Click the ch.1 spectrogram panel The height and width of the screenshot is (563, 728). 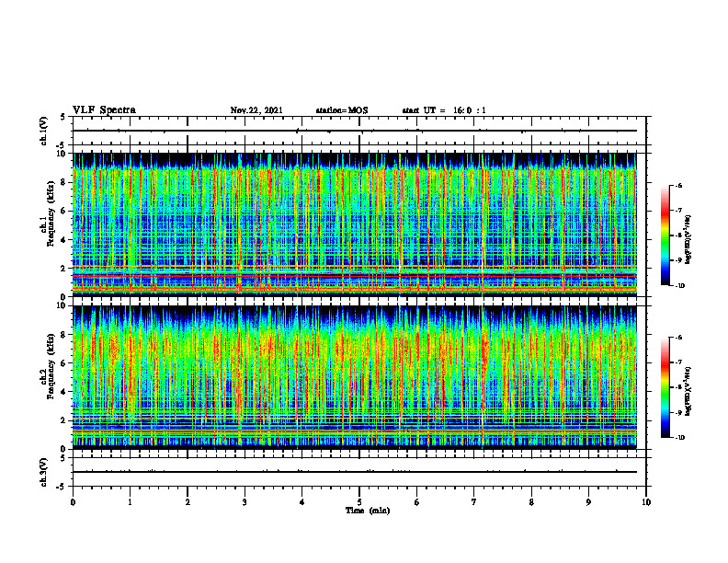355,224
